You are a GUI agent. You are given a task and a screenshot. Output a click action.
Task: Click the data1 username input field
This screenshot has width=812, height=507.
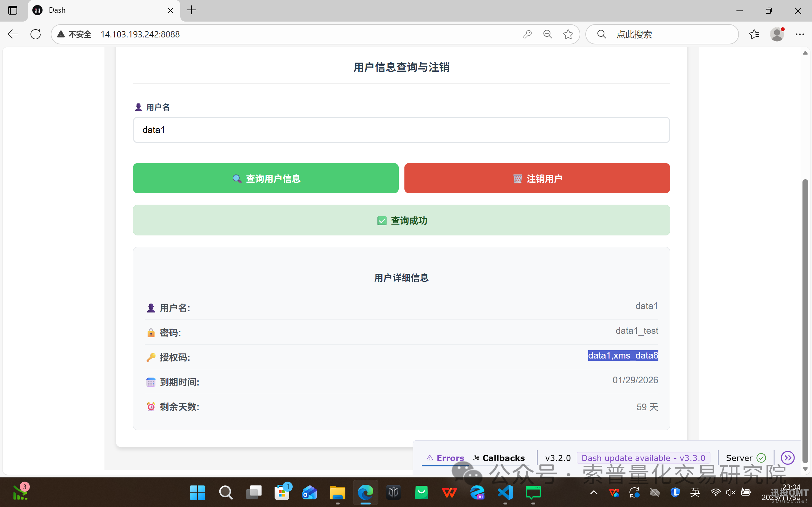(401, 130)
